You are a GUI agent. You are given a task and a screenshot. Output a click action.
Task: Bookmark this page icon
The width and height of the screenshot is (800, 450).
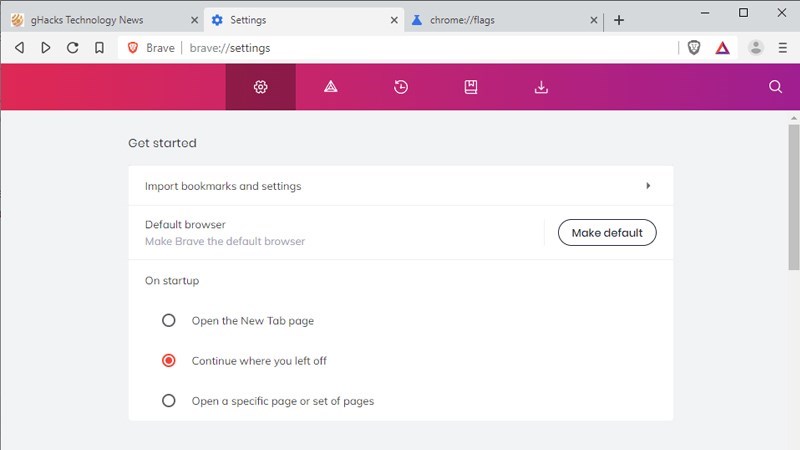99,48
